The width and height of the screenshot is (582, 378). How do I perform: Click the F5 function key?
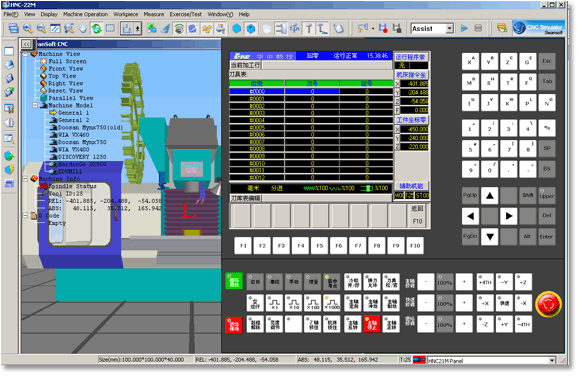click(319, 245)
